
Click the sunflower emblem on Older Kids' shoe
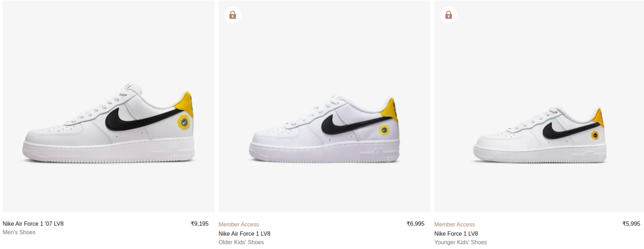(x=384, y=130)
